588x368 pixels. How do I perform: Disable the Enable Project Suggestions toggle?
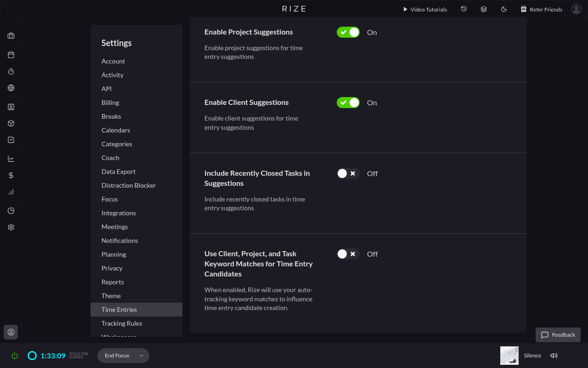click(x=348, y=32)
